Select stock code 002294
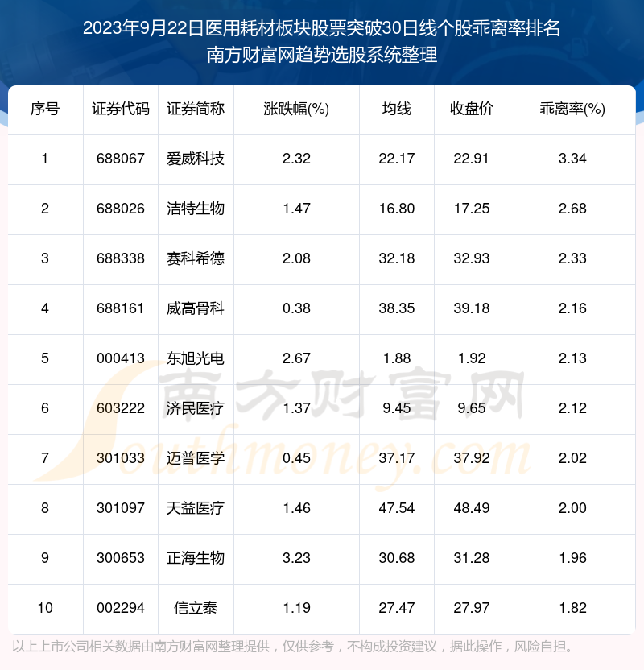 click(121, 608)
